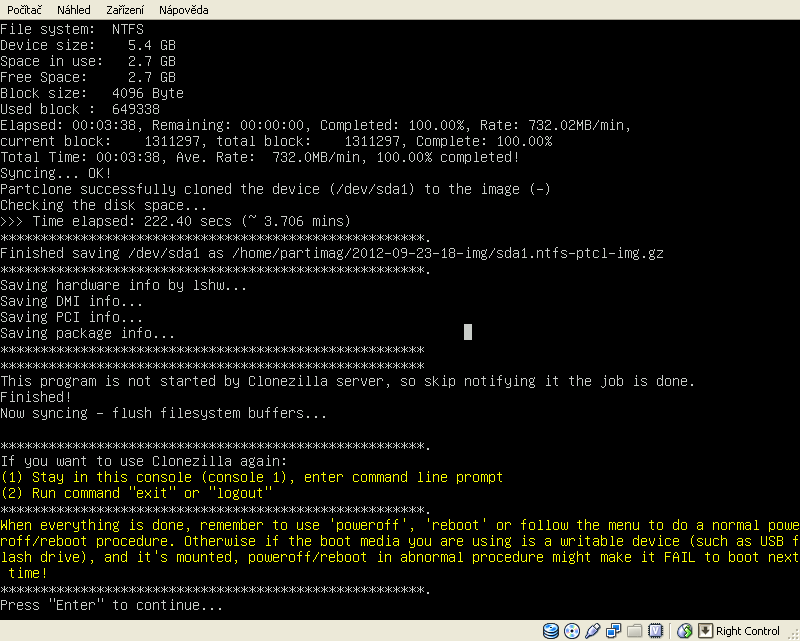Click the virtualization chip indicator icon

click(x=655, y=631)
